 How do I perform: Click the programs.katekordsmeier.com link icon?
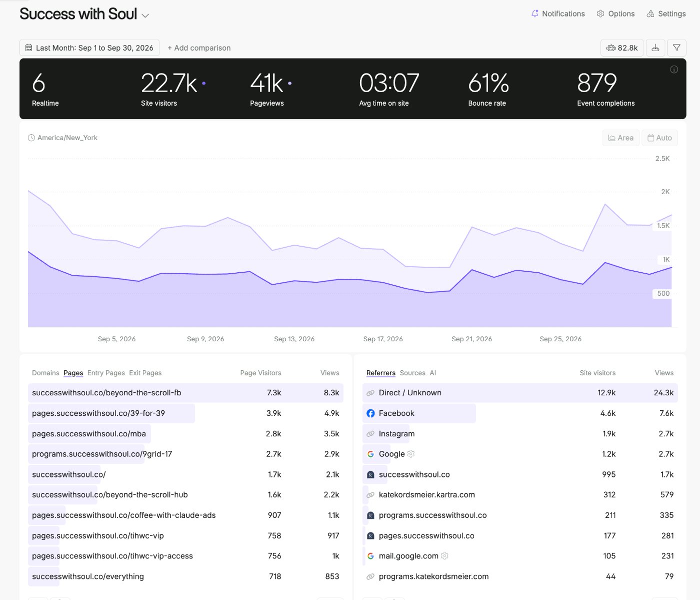(x=370, y=576)
